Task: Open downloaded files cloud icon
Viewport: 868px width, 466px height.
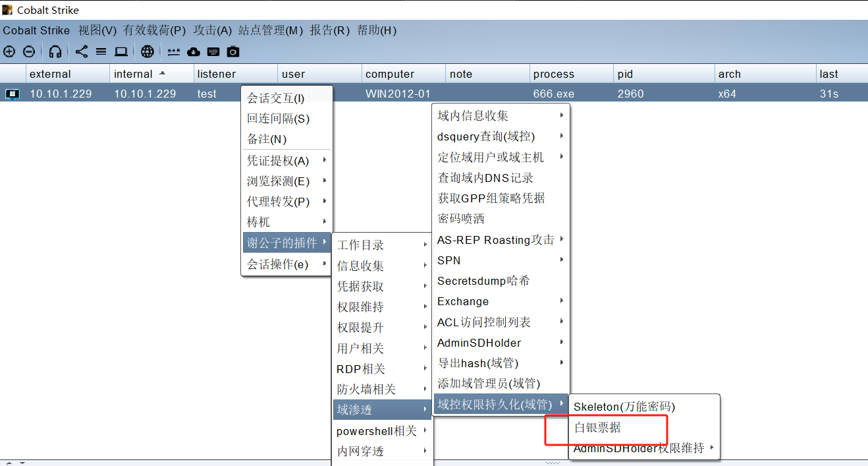Action: click(x=194, y=51)
